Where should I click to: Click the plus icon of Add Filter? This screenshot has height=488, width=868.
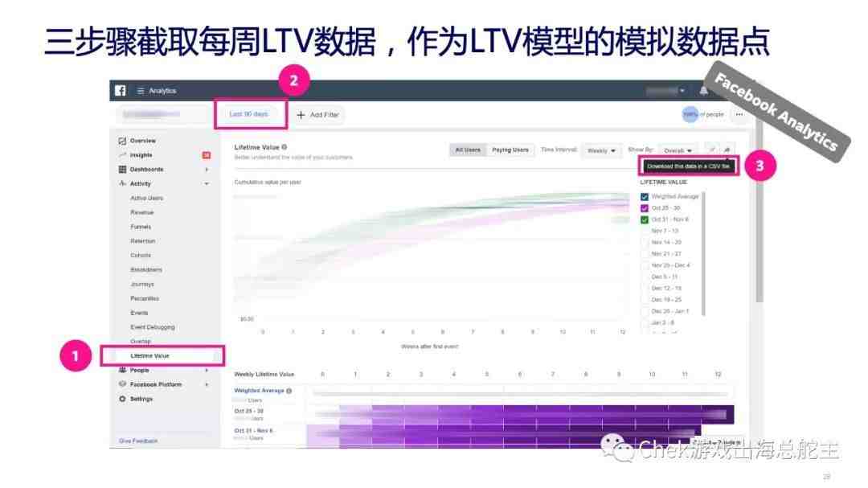(x=301, y=115)
